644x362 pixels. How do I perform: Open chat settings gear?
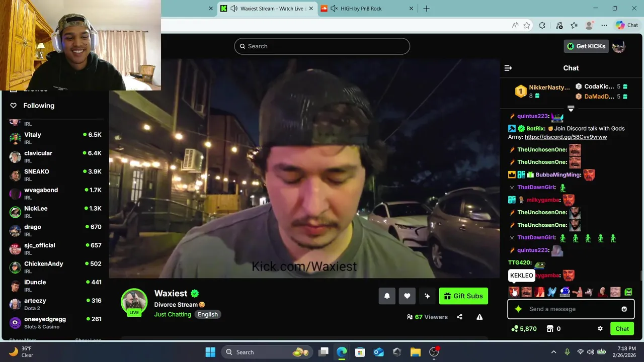(600, 329)
